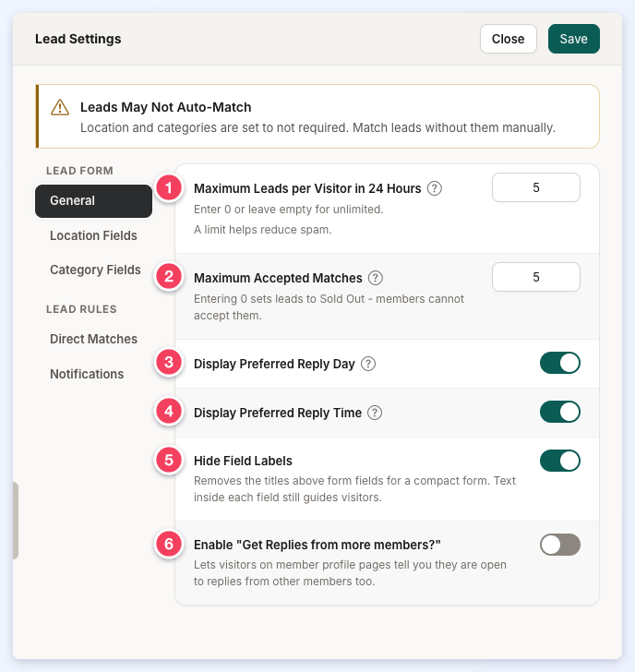This screenshot has width=635, height=672.
Task: Click the LEAD FORM section heading
Action: click(79, 171)
